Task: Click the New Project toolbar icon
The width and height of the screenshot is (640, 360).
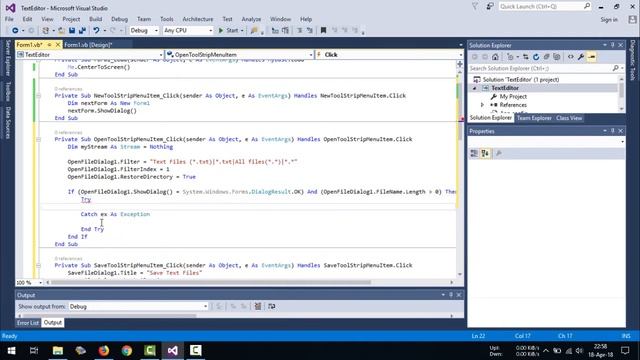Action: [46, 31]
